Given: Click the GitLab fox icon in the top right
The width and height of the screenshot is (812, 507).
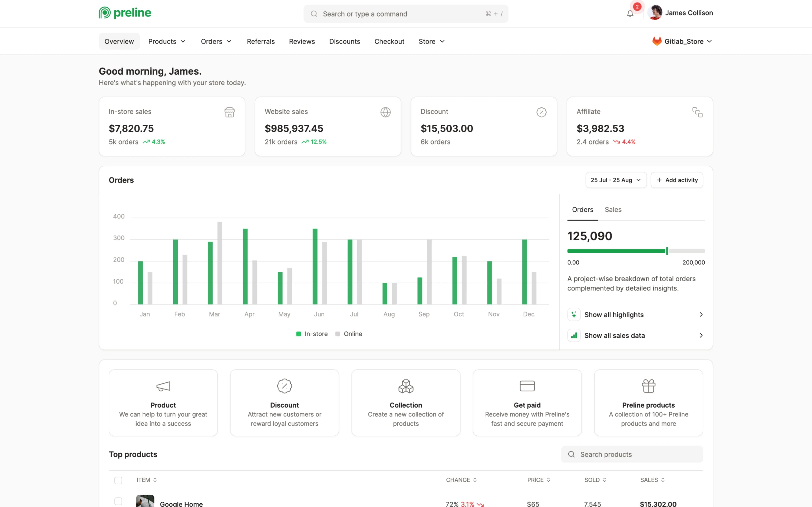Looking at the screenshot, I should 657,41.
